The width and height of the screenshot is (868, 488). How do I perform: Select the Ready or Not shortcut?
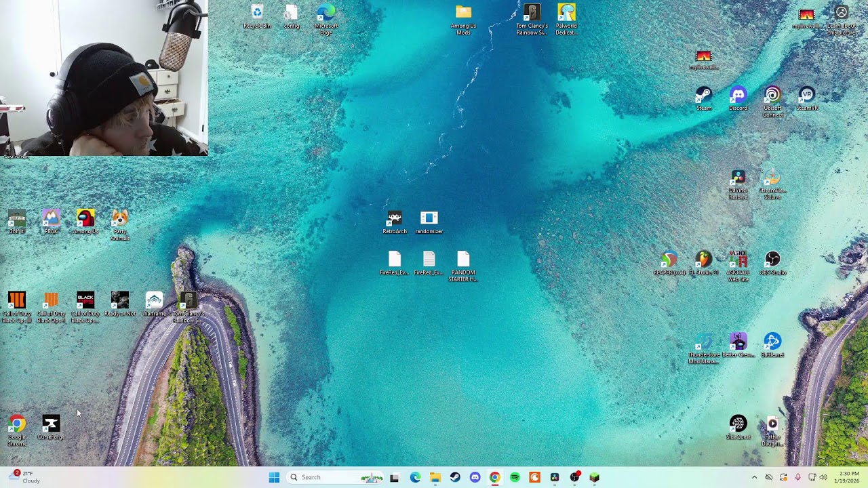coord(120,304)
